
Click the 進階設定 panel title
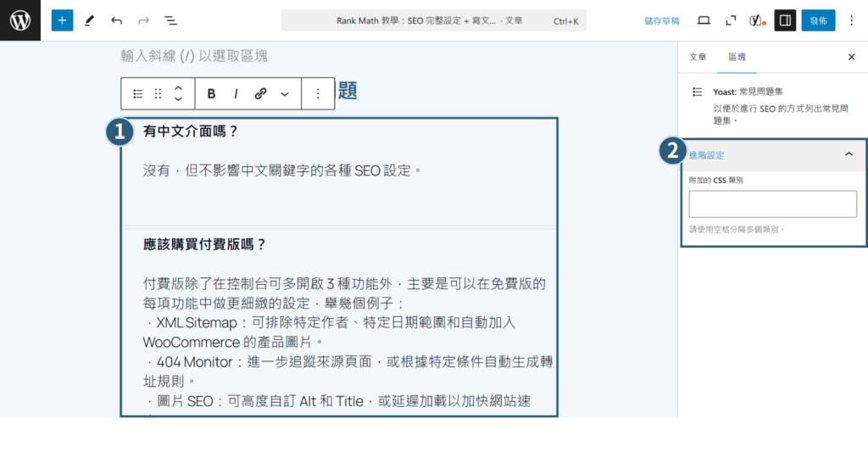click(706, 155)
